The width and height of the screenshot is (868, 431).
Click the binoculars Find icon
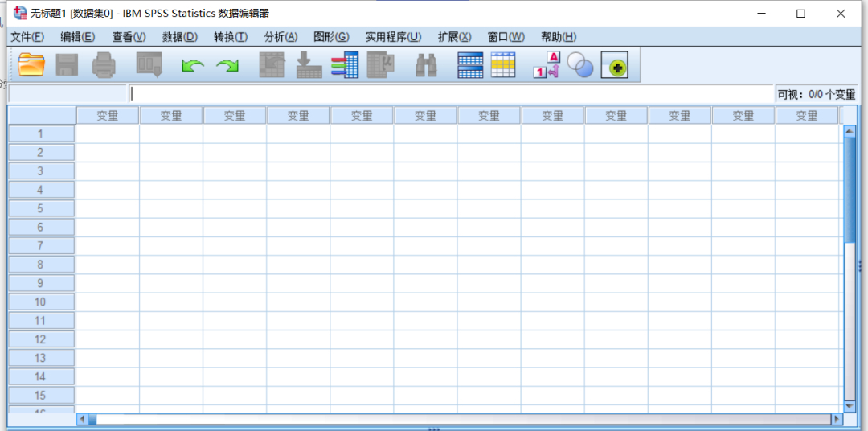[426, 65]
